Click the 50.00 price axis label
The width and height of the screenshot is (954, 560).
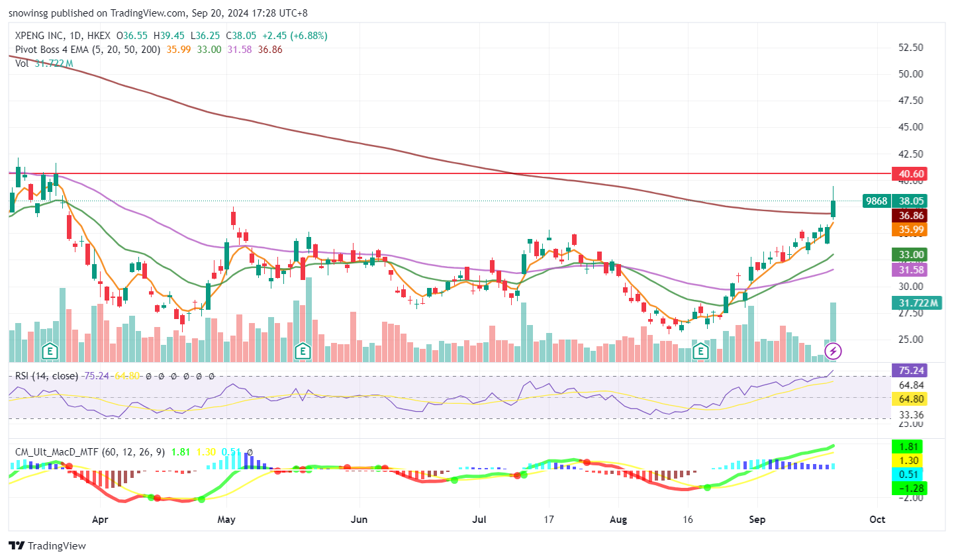pos(911,74)
